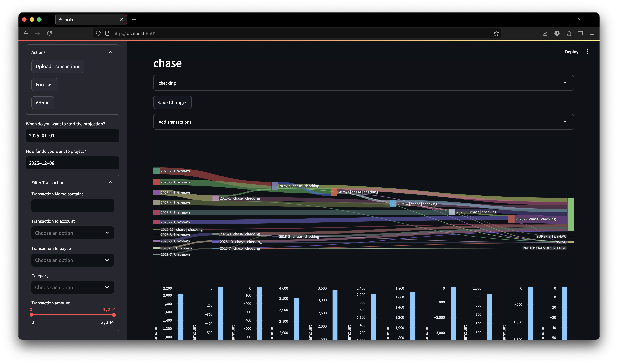Open the Transaction to account dropdown

pyautogui.click(x=72, y=233)
